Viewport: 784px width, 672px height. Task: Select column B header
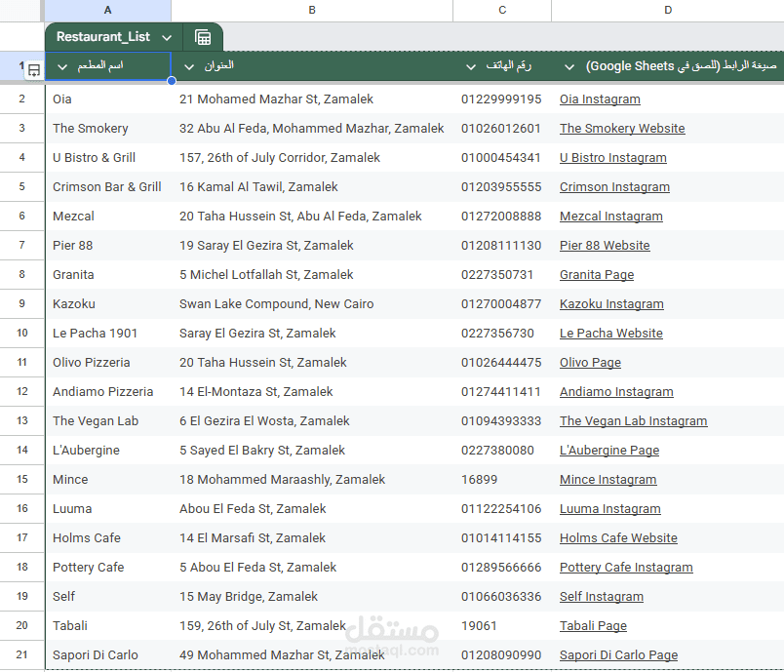tap(312, 10)
